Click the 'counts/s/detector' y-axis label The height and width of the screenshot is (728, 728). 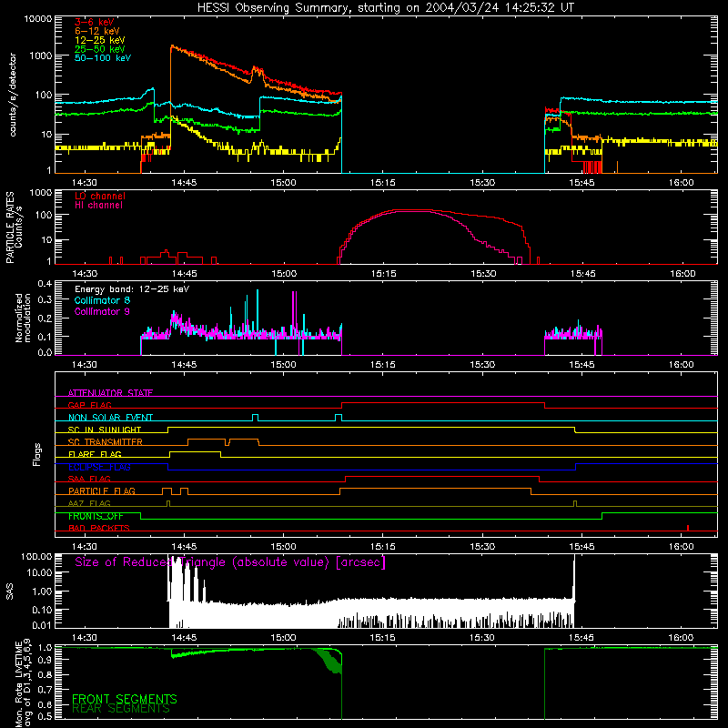13,95
